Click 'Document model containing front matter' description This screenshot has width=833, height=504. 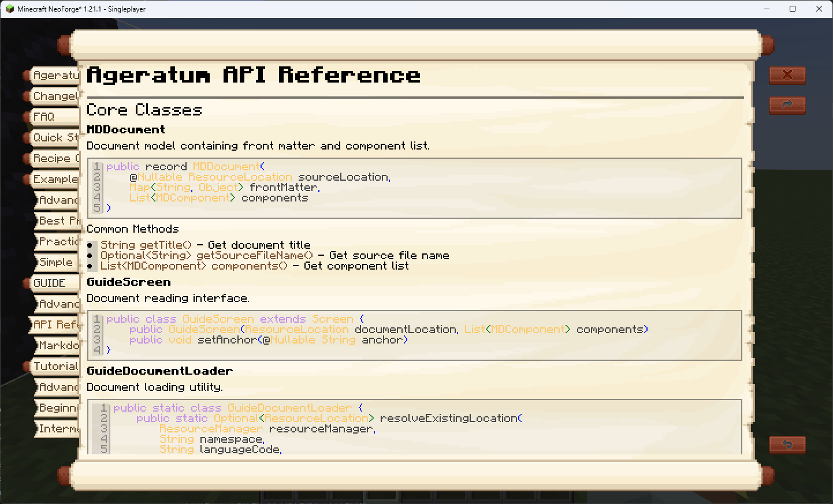coord(258,145)
